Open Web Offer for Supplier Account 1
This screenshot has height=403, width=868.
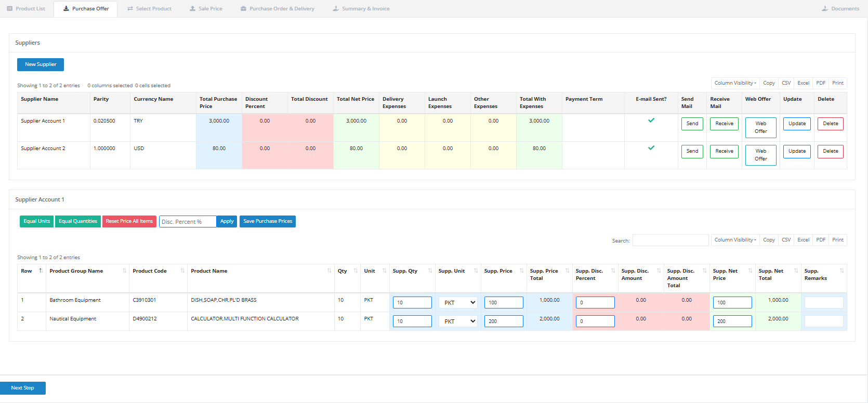[761, 127]
